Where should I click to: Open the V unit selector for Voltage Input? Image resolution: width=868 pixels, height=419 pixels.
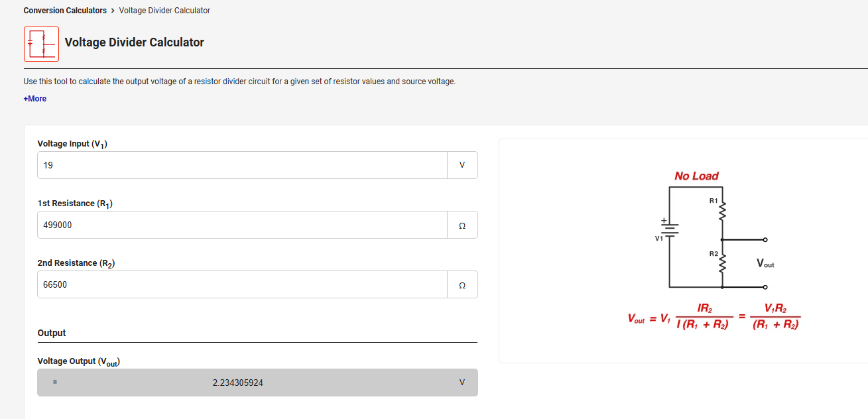pos(462,165)
